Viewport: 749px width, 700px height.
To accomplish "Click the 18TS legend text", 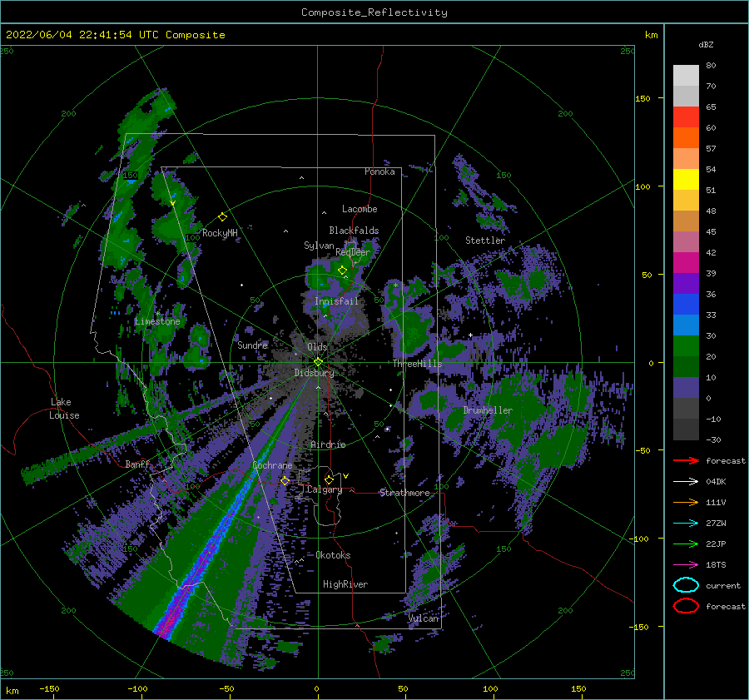I will (716, 565).
